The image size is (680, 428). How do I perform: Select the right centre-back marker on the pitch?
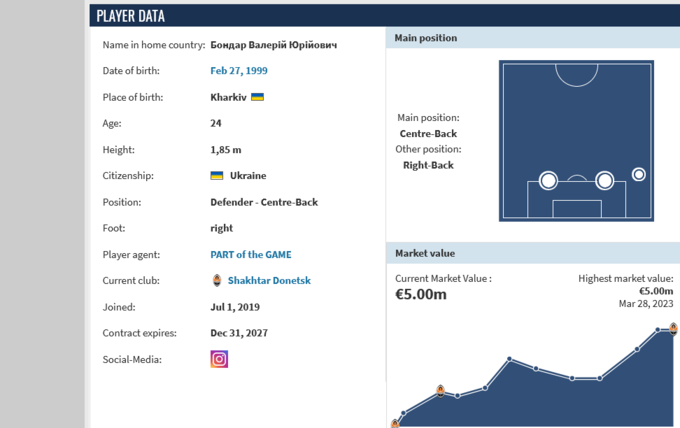[604, 181]
